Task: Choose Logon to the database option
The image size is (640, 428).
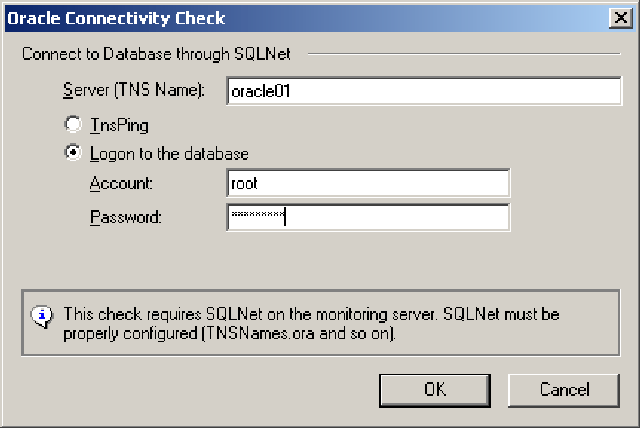Action: click(x=73, y=153)
